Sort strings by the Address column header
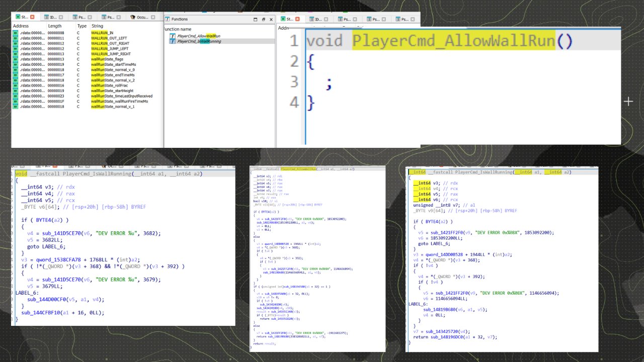 [21, 26]
